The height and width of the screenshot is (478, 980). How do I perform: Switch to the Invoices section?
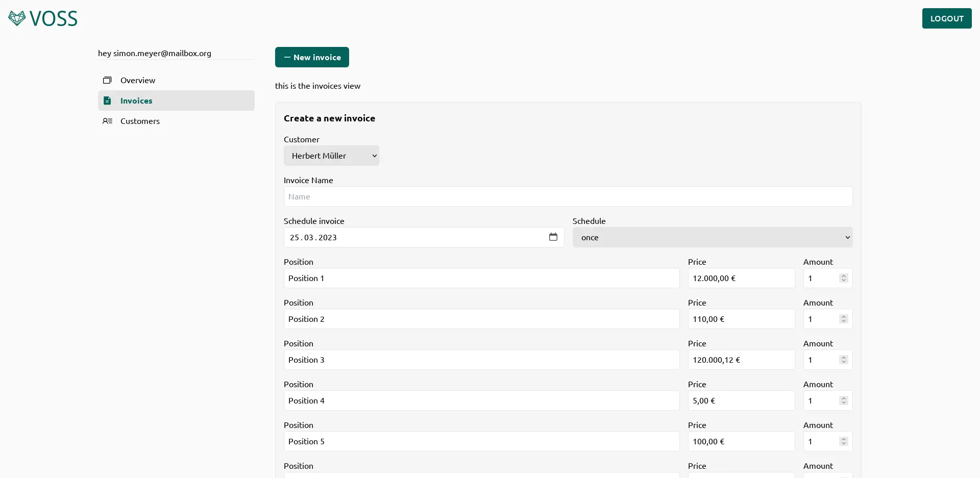(x=136, y=100)
